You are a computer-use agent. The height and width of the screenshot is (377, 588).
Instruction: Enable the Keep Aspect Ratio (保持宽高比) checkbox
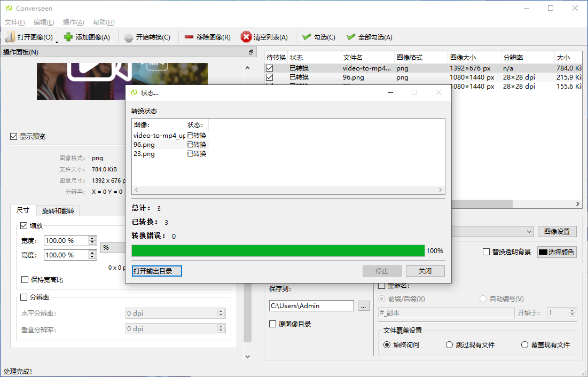point(25,280)
